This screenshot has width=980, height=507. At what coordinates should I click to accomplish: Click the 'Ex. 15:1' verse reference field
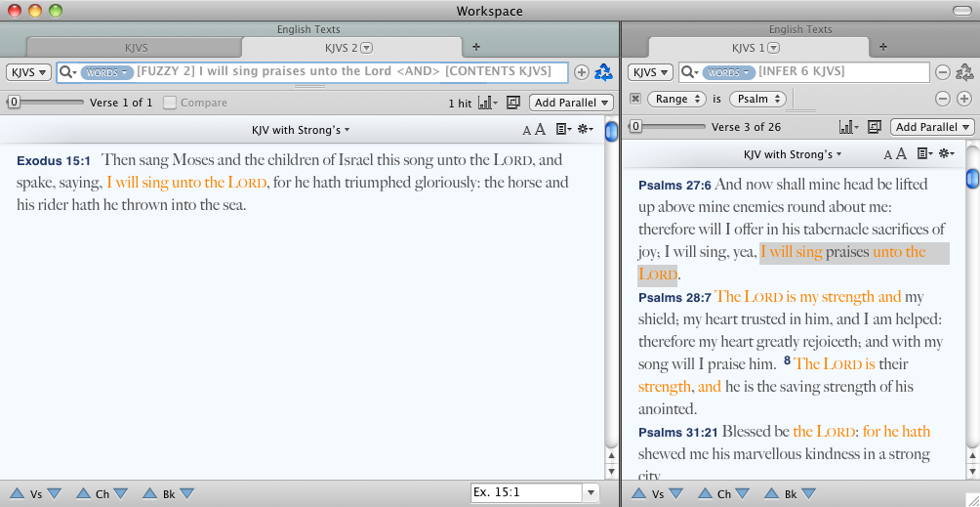[525, 493]
